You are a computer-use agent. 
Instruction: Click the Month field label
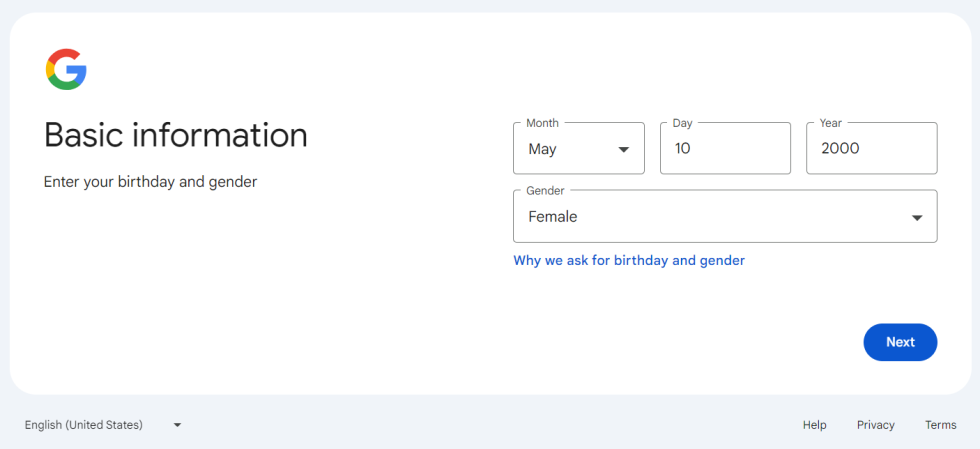pyautogui.click(x=542, y=123)
